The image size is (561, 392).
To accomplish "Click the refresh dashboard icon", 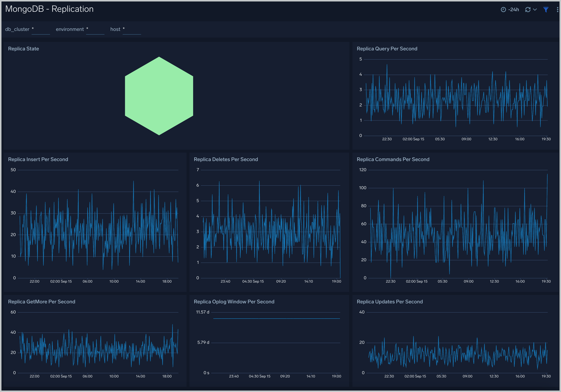I will click(x=528, y=10).
